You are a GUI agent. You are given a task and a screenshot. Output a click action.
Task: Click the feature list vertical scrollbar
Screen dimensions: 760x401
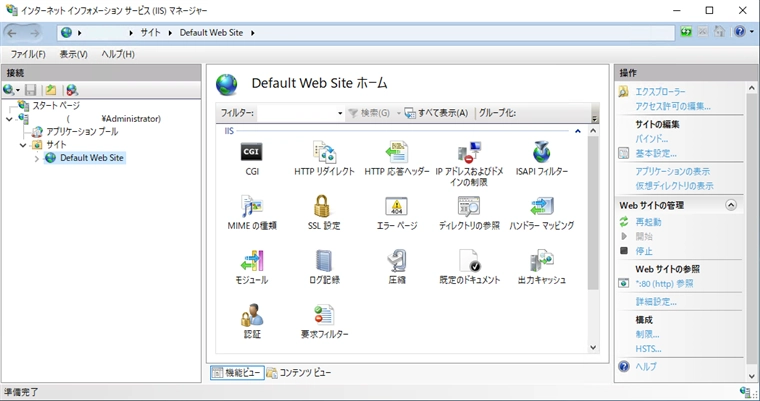pos(593,213)
